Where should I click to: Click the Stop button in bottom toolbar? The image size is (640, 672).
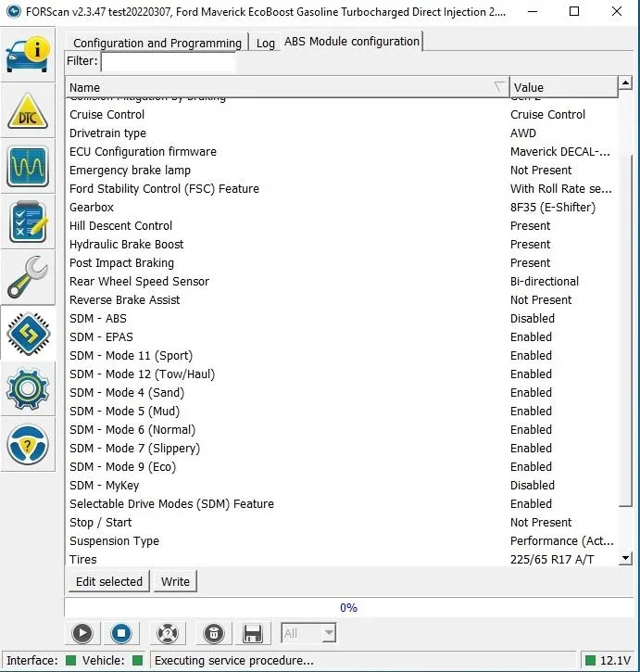click(x=121, y=633)
